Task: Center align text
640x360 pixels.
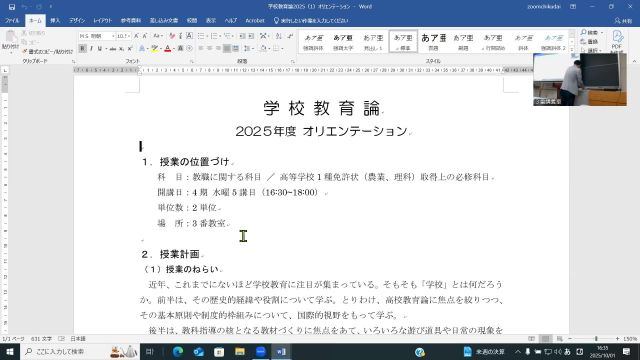Action: 209,49
